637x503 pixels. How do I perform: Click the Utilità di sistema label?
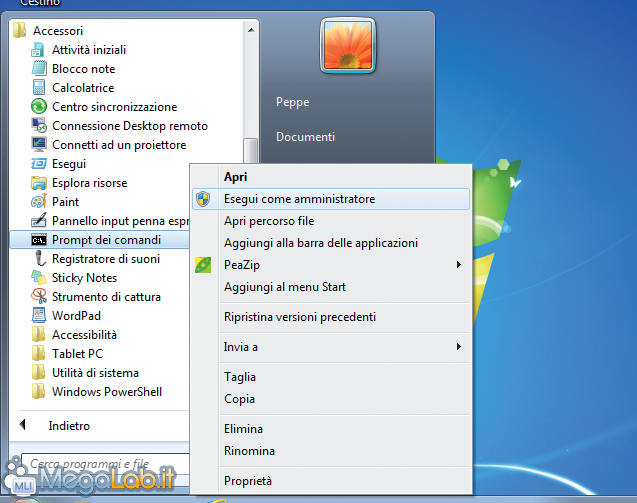pos(95,373)
